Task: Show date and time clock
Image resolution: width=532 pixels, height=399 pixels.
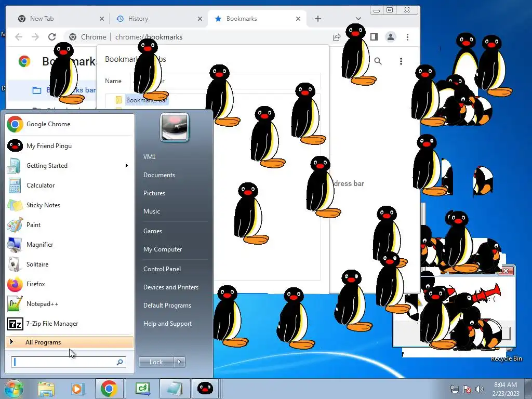Action: [x=506, y=389]
